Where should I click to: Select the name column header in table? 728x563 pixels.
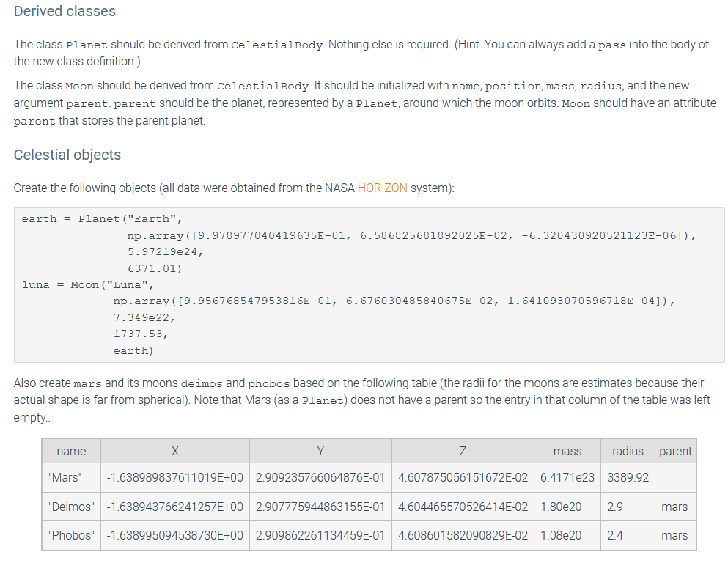[x=70, y=451]
